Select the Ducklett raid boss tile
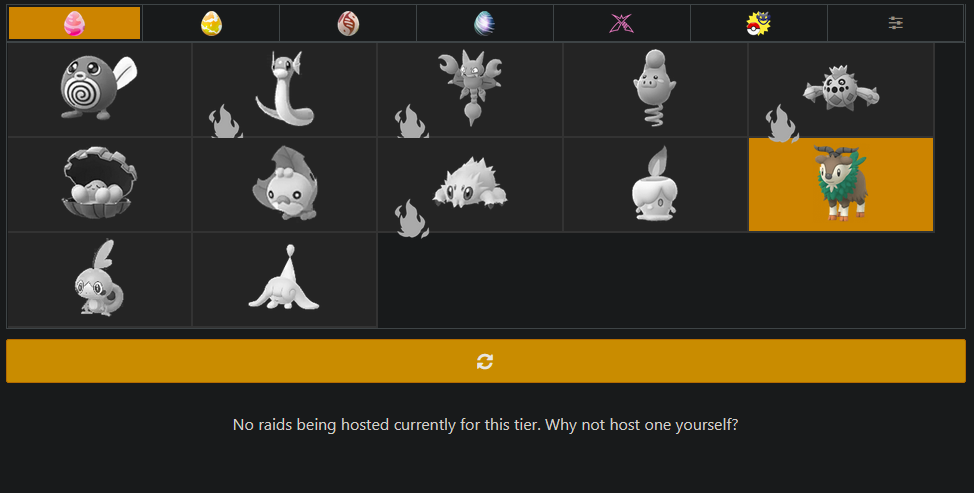The image size is (974, 493). [x=285, y=184]
